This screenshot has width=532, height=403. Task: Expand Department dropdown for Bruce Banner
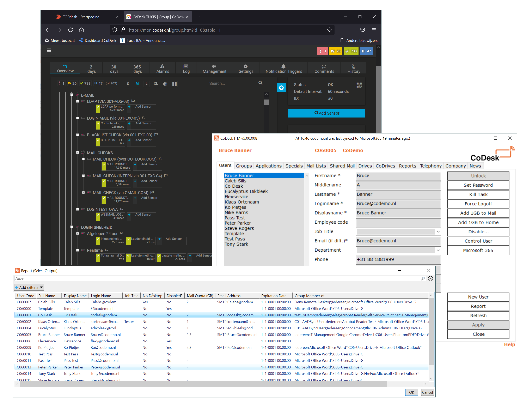point(438,250)
